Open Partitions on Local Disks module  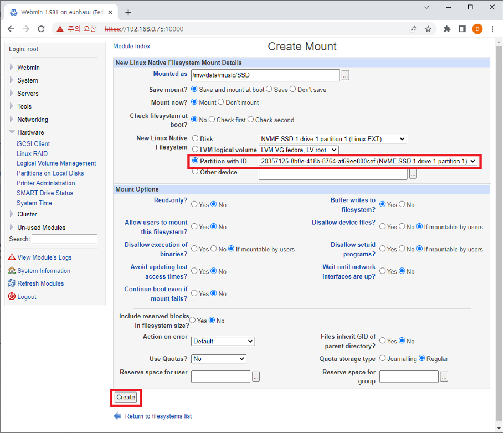(50, 173)
